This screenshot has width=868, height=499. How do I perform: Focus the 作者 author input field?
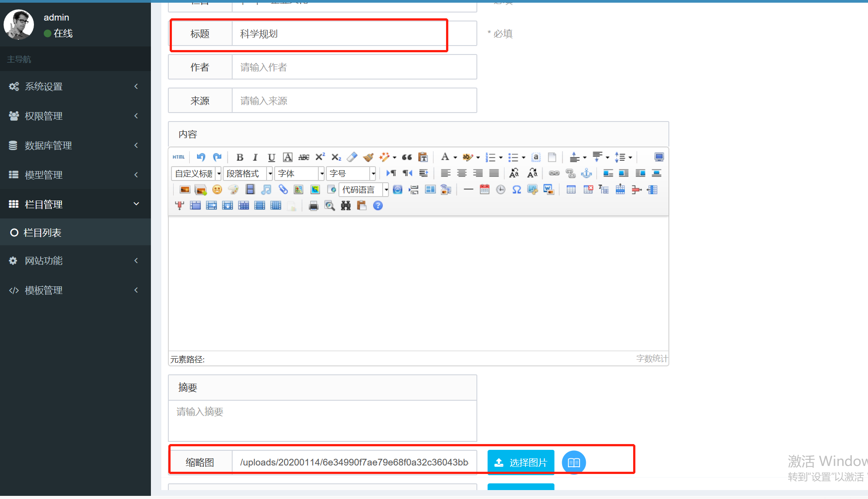(354, 67)
